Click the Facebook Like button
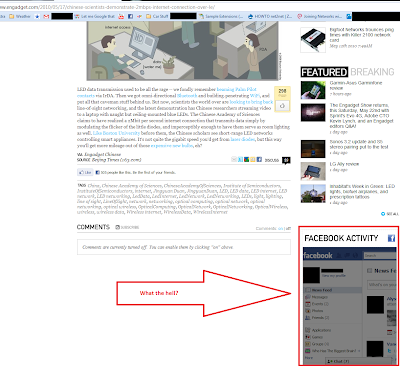 coord(85,172)
